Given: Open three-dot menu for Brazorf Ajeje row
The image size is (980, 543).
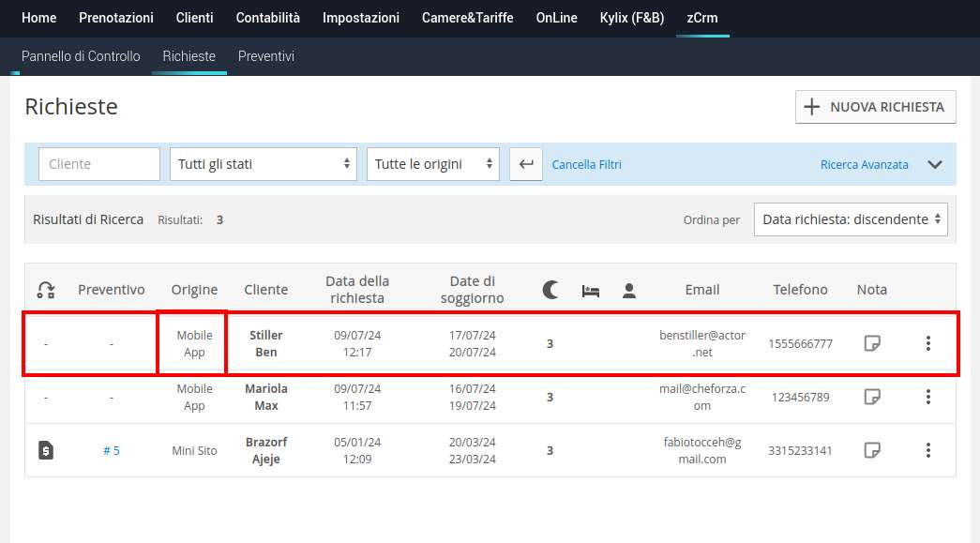Looking at the screenshot, I should pos(927,450).
